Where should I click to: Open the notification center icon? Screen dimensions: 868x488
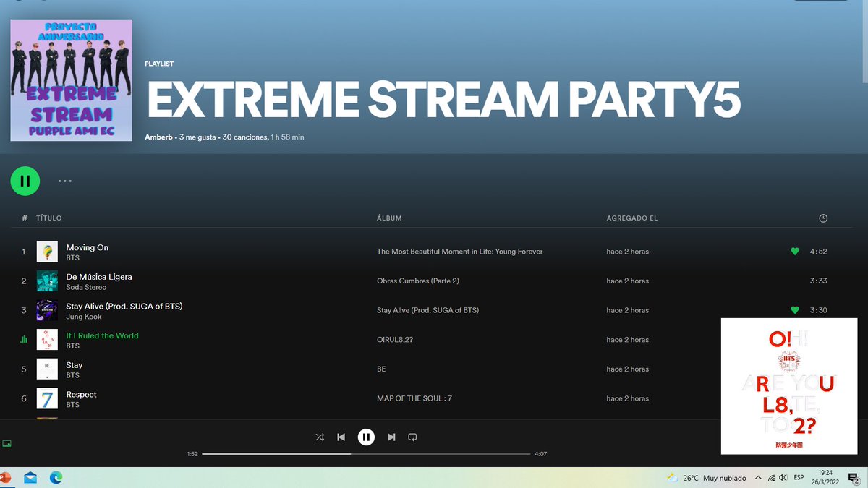pos(854,478)
